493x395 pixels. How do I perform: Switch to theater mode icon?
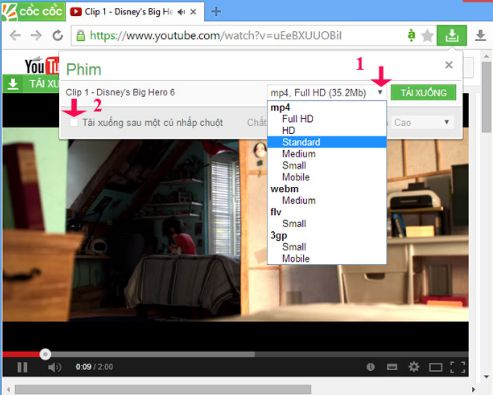[x=435, y=367]
